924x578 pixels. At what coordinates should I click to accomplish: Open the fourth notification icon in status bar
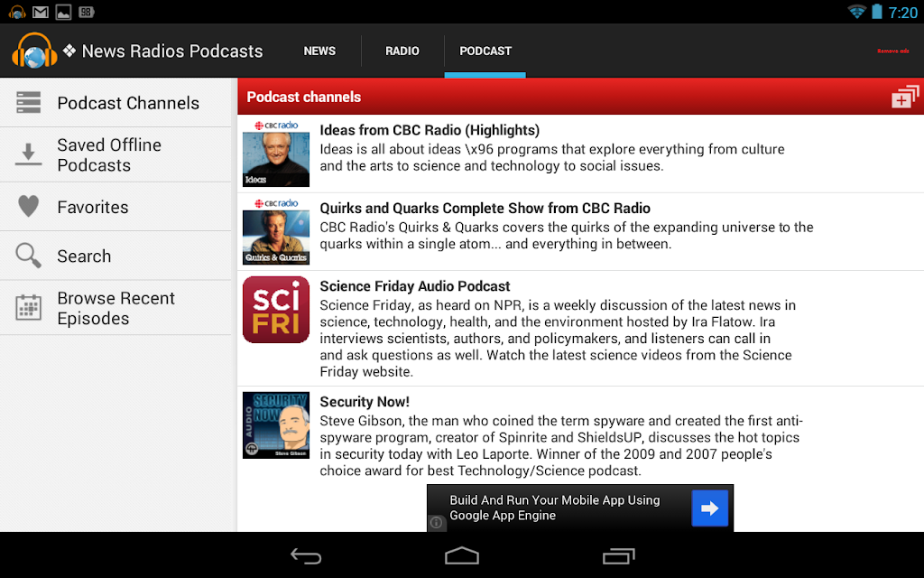point(86,12)
